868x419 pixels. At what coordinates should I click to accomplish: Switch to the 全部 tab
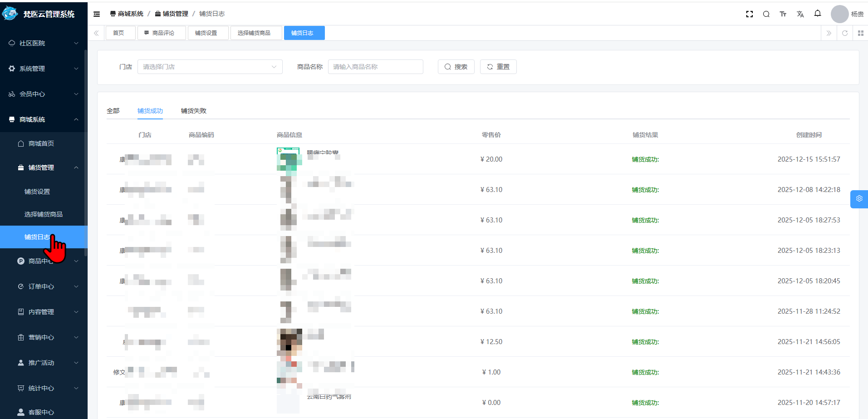pos(113,111)
